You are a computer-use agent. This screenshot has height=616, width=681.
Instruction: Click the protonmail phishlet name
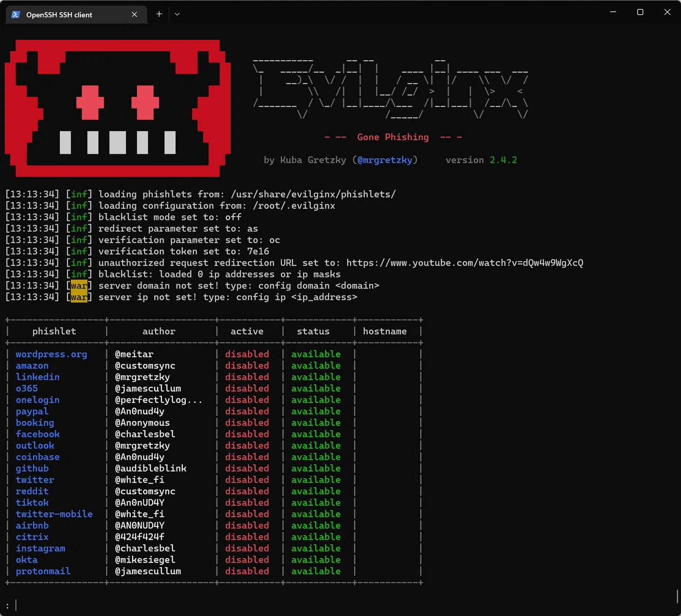[x=43, y=571]
